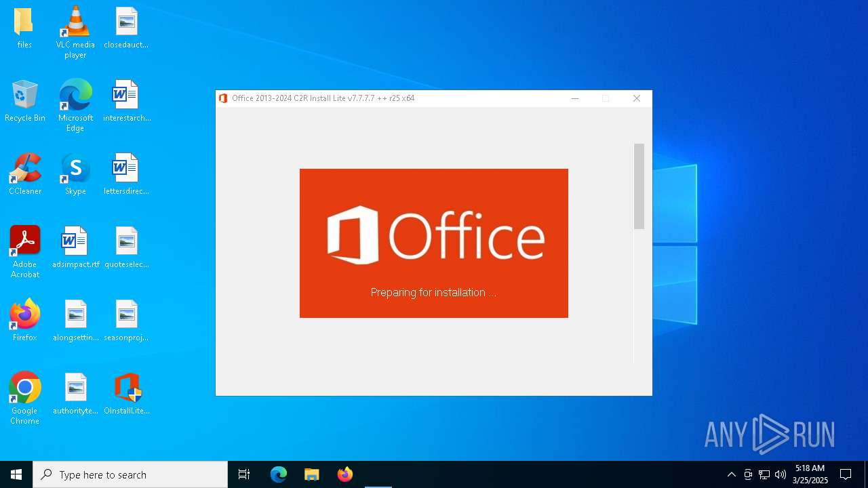Select the quoteselec image file
868x488 pixels.
click(126, 247)
